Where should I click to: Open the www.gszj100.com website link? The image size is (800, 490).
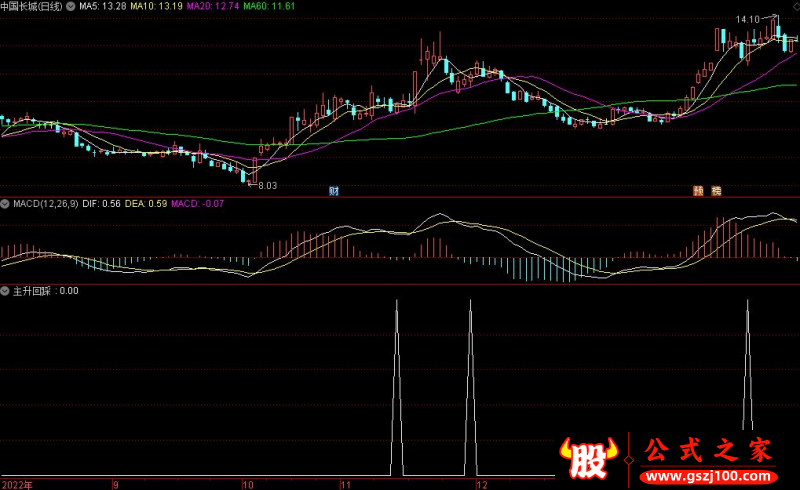(708, 477)
